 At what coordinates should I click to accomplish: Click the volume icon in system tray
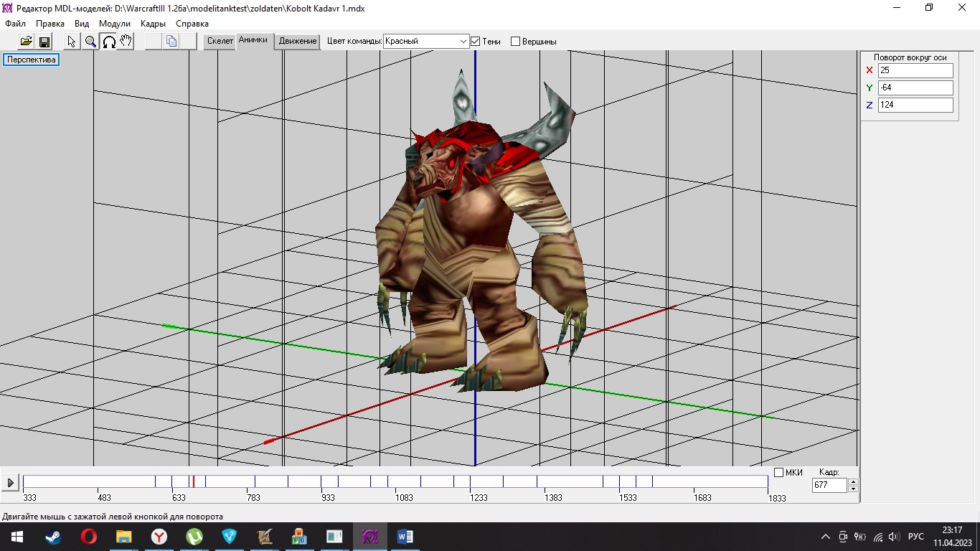point(894,537)
